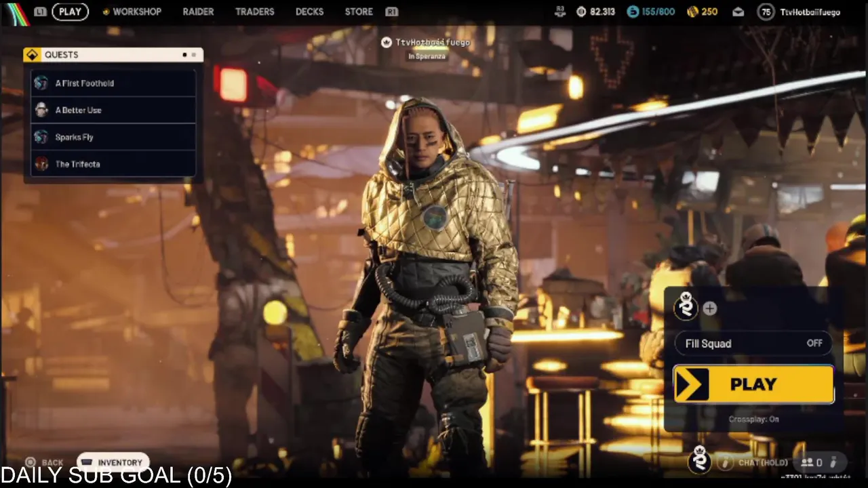Click the trader portrait beside A First Foothold
This screenshot has height=488, width=868.
coord(41,83)
